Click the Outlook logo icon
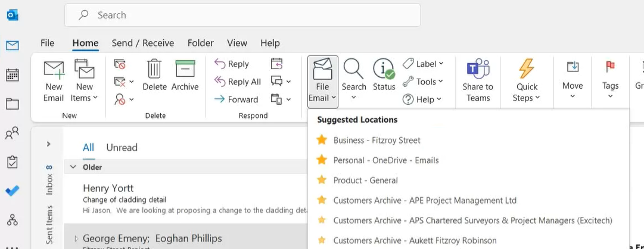644x249 pixels. point(13,15)
